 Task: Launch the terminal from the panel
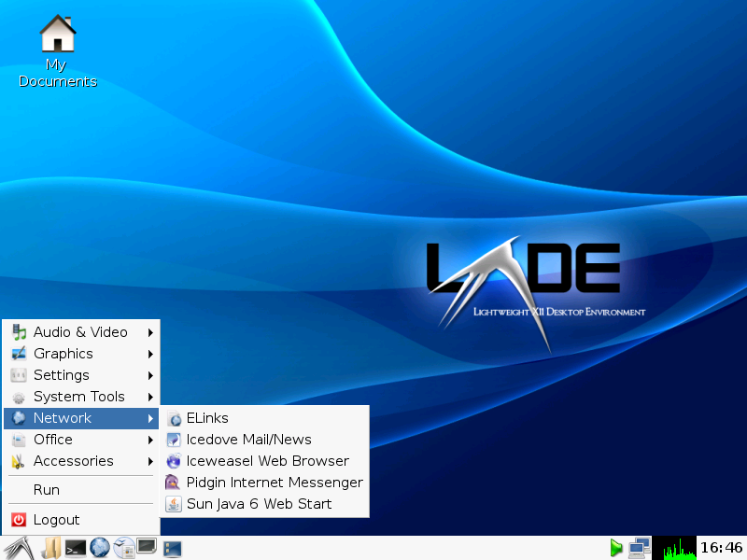76,549
